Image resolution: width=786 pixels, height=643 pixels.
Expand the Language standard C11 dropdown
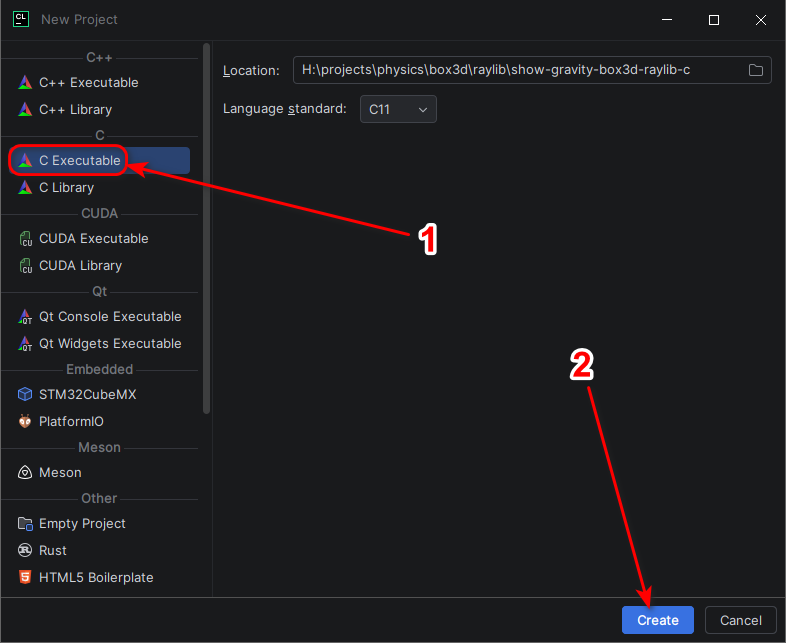(x=398, y=109)
